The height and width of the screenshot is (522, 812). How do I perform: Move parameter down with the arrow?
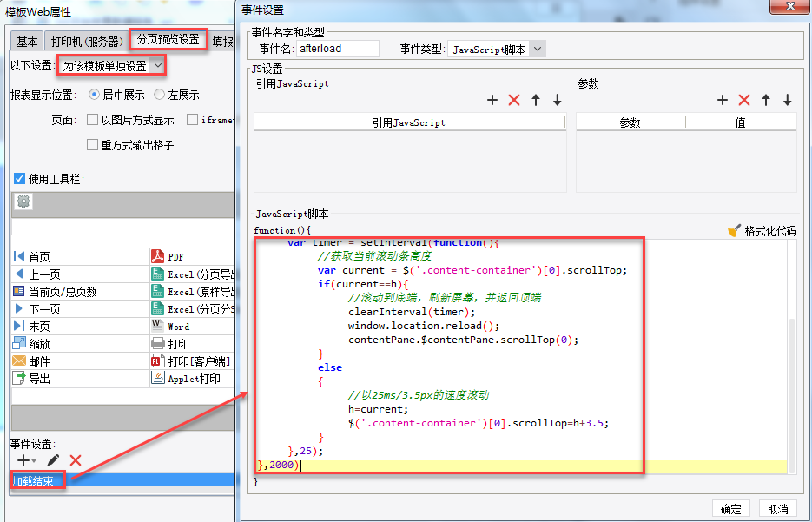(x=788, y=100)
